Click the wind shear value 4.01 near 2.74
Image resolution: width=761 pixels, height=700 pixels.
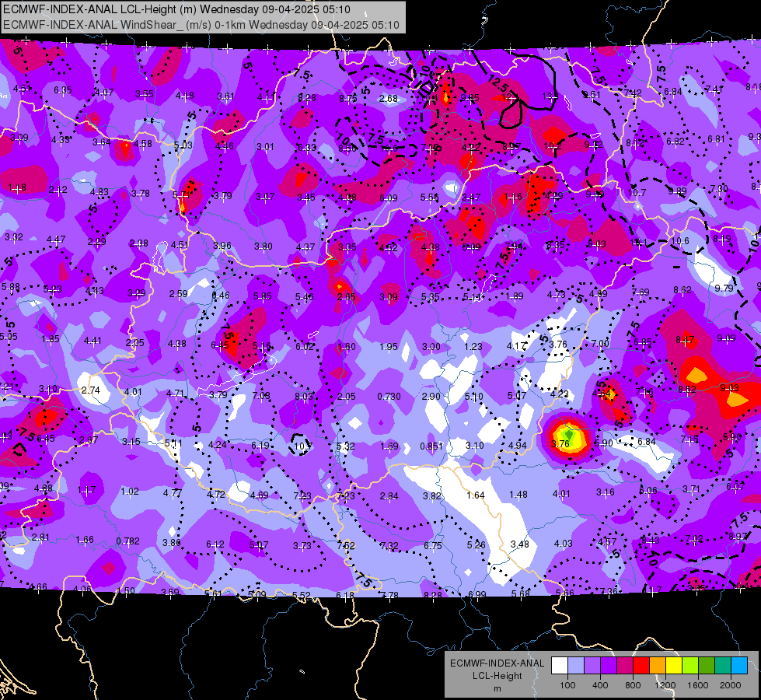pos(133,391)
